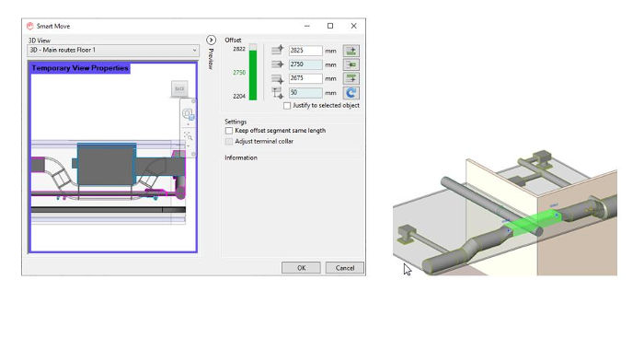This screenshot has width=644, height=338.
Task: Check Keep offset segment same length
Action: pyautogui.click(x=229, y=131)
